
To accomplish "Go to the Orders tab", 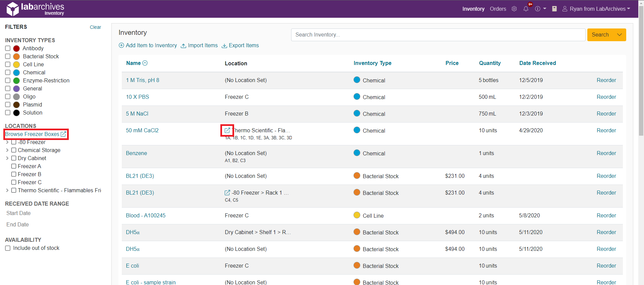I will pos(498,9).
